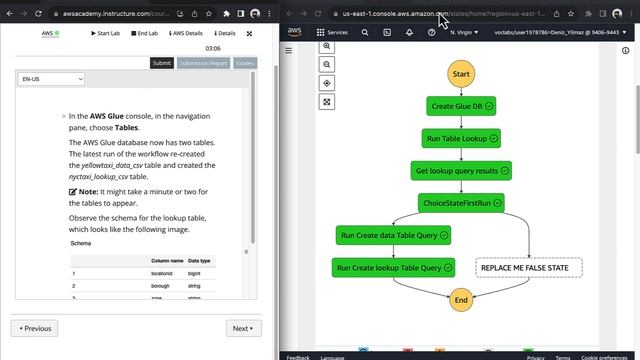This screenshot has height=360, width=640.
Task: View the Grades button
Action: pos(245,63)
